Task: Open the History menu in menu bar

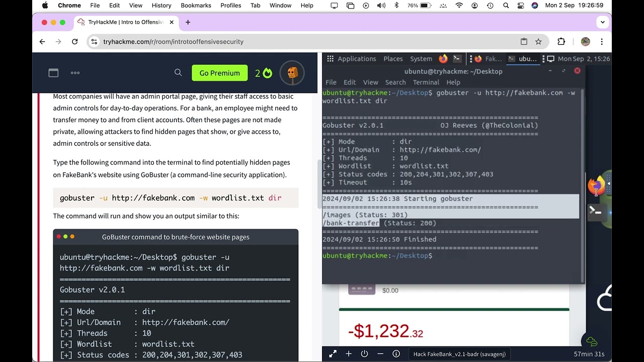Action: 162,6
